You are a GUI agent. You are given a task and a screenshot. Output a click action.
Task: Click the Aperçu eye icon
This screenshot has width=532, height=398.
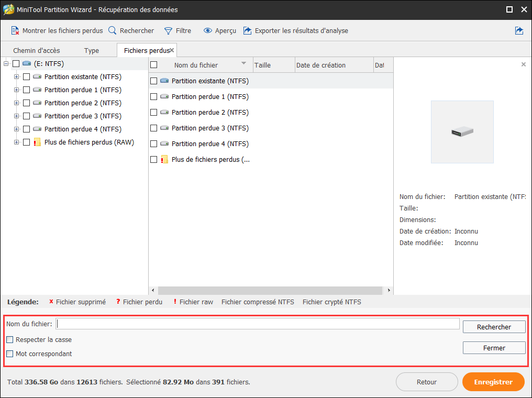208,31
